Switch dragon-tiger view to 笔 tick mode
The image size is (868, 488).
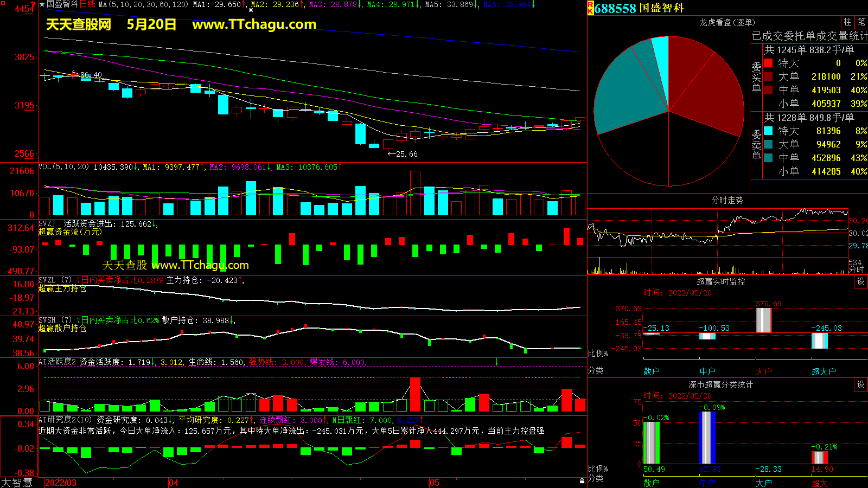(861, 22)
